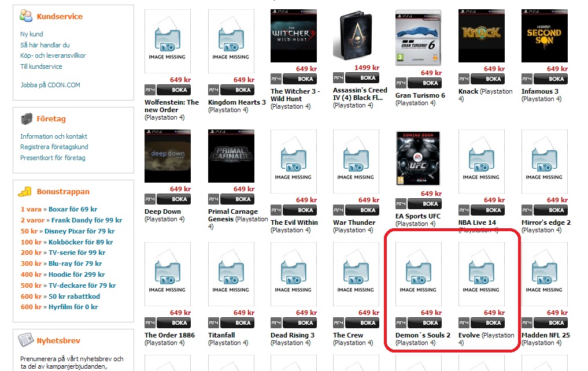Open Jobba på CDON.COM link
Viewport: 588px width, 371px height.
(x=50, y=85)
